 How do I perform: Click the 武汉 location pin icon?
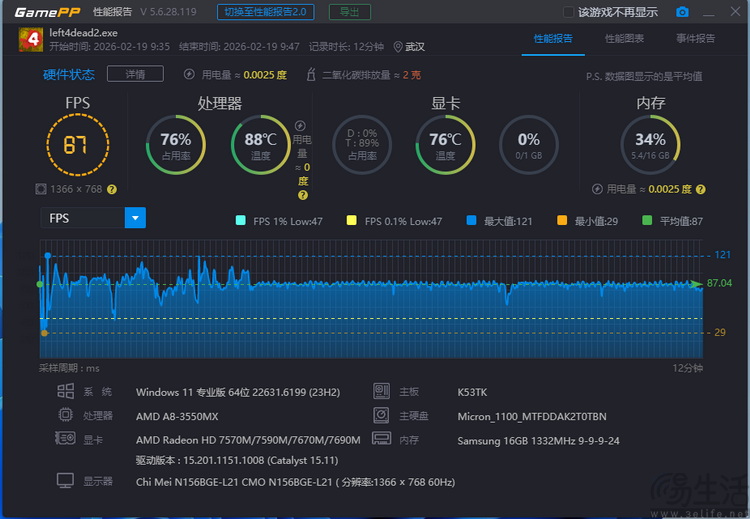(x=397, y=47)
